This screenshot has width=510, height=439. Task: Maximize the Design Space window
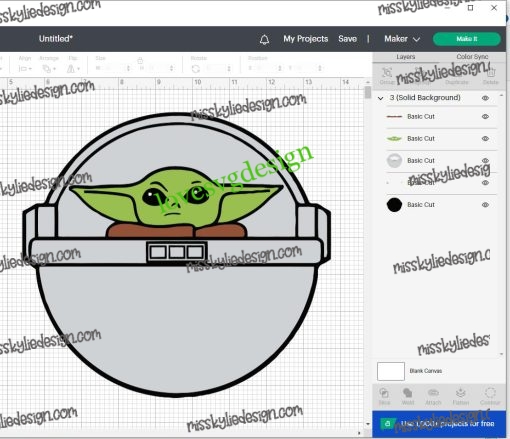point(470,8)
